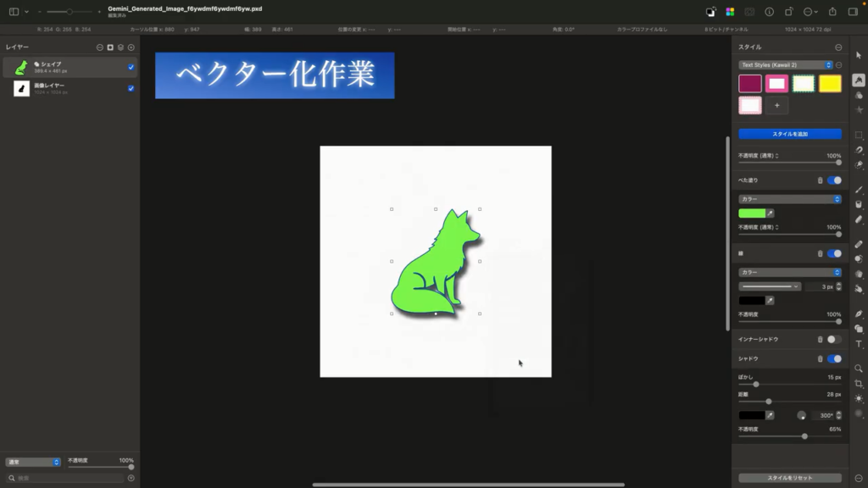
Task: Delete the シャドウ effect with trash icon
Action: tap(820, 359)
